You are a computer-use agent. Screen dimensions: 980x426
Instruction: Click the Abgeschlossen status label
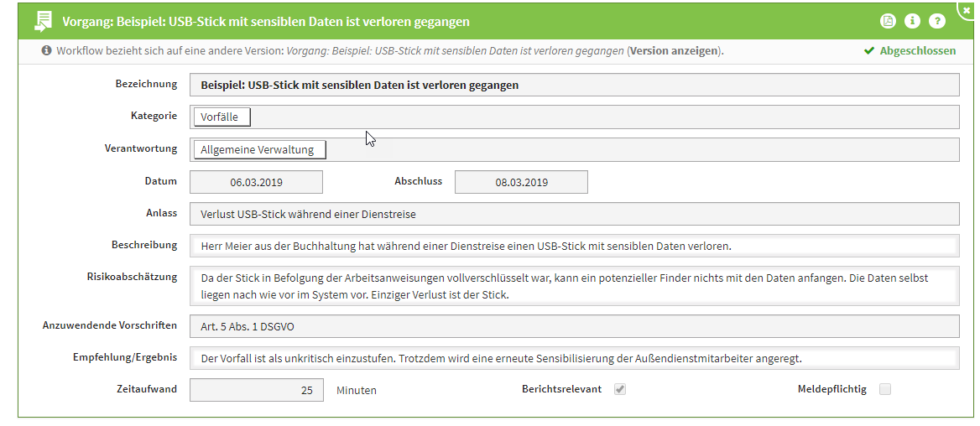tap(917, 51)
